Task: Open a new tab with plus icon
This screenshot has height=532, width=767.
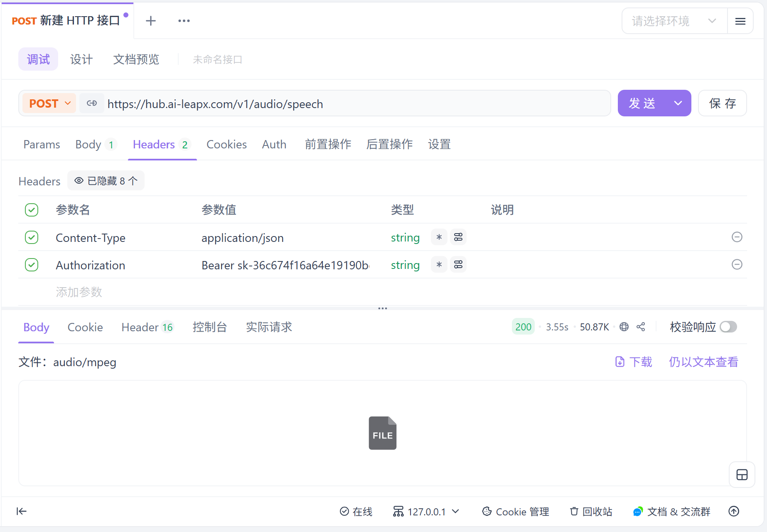Action: coord(151,21)
